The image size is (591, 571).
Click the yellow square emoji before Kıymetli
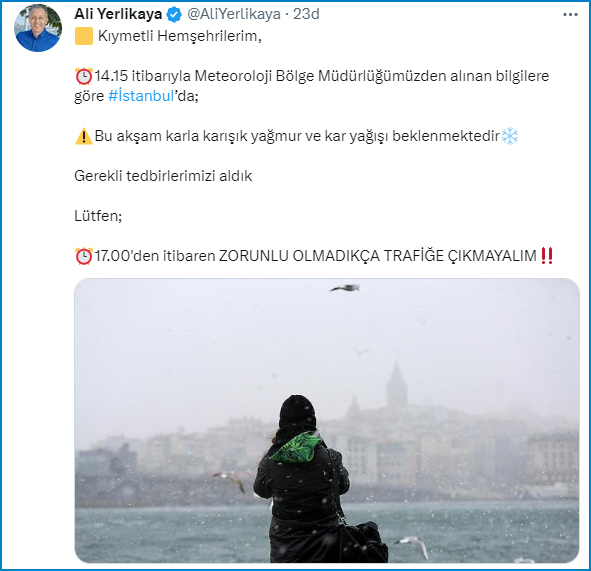click(x=84, y=36)
